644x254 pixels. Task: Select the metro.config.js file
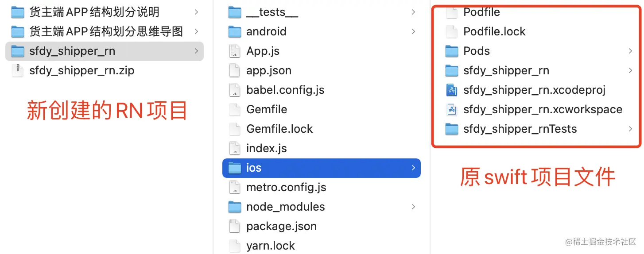286,188
